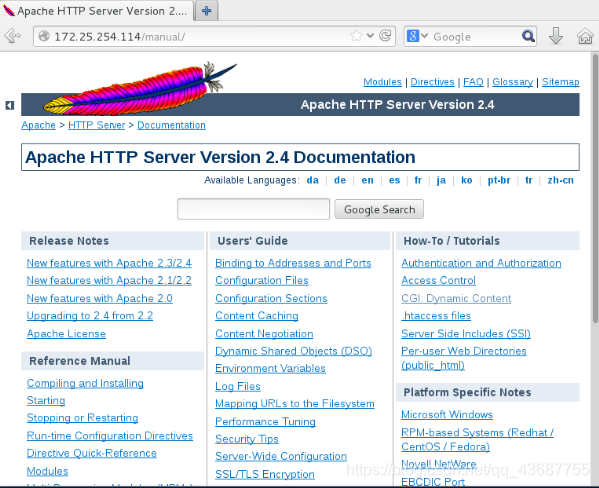This screenshot has height=488, width=599.
Task: Open FAQ in the top navigation
Action: point(473,82)
